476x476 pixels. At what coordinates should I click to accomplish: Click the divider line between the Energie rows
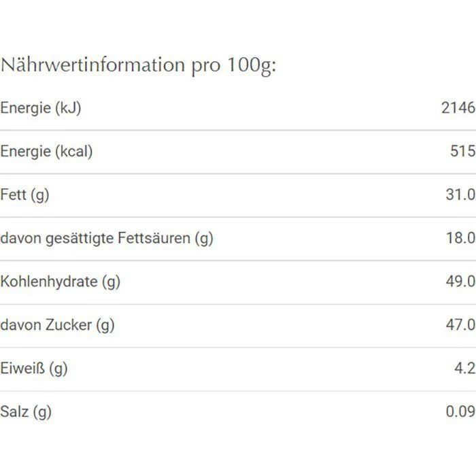[x=238, y=130]
